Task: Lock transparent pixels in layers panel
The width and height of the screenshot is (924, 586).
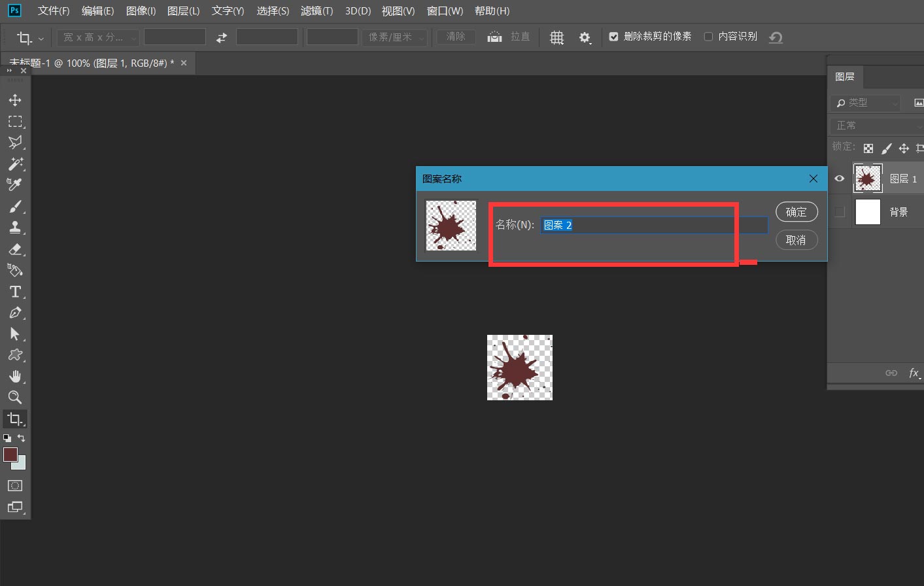Action: [x=868, y=148]
